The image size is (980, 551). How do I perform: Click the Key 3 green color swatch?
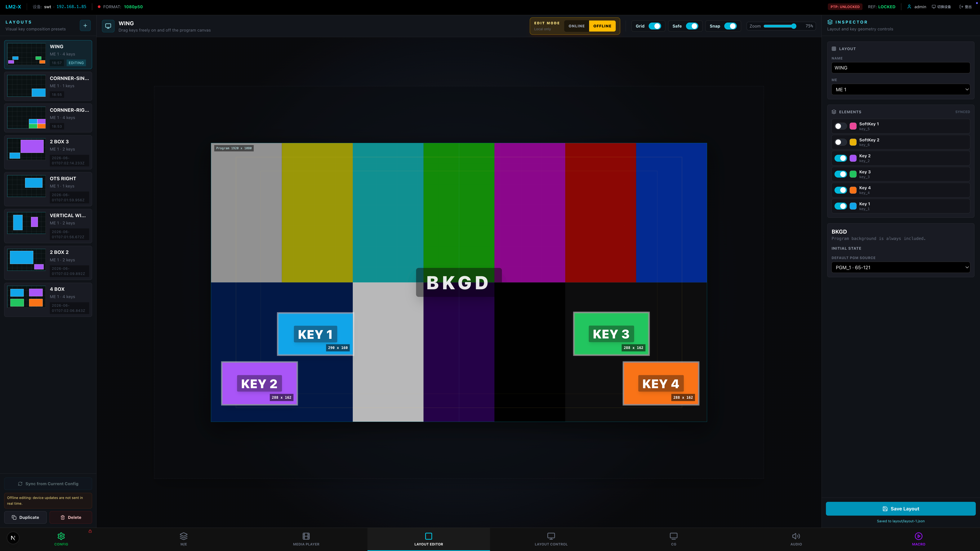pos(853,174)
